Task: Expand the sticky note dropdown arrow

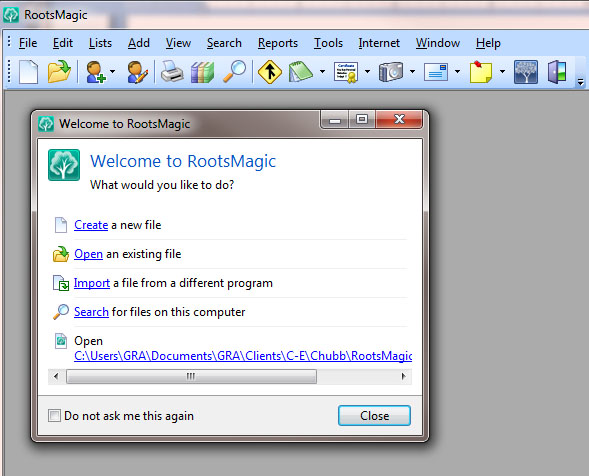Action: pyautogui.click(x=502, y=71)
